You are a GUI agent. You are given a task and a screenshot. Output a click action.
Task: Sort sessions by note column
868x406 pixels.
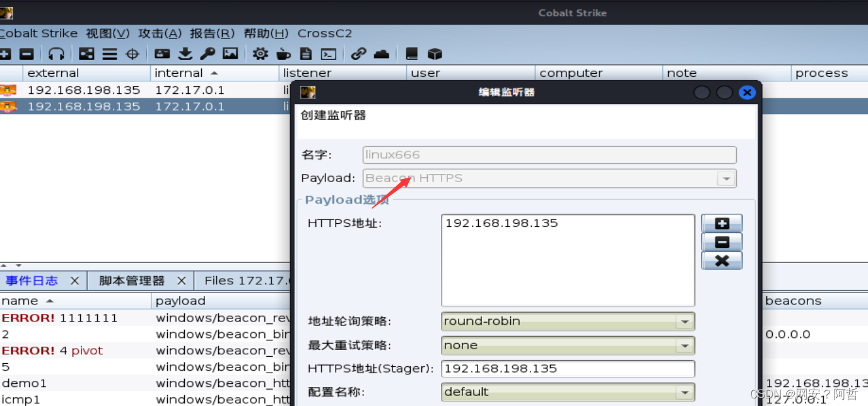[x=727, y=73]
